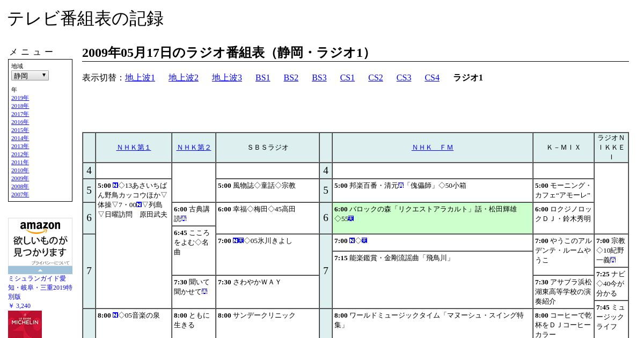Click the icon after 一義 in ラジオNIKKEI
Screen dimensions: 644x338
point(613,260)
